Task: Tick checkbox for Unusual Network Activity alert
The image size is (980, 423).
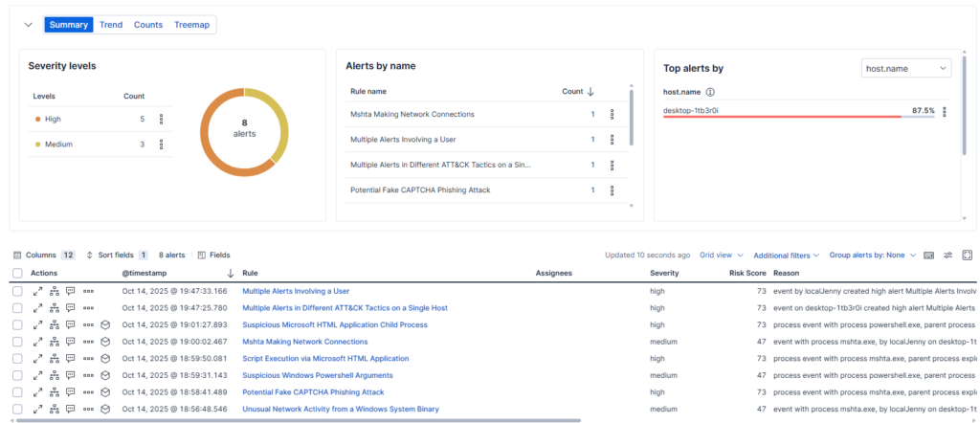Action: [x=17, y=410]
